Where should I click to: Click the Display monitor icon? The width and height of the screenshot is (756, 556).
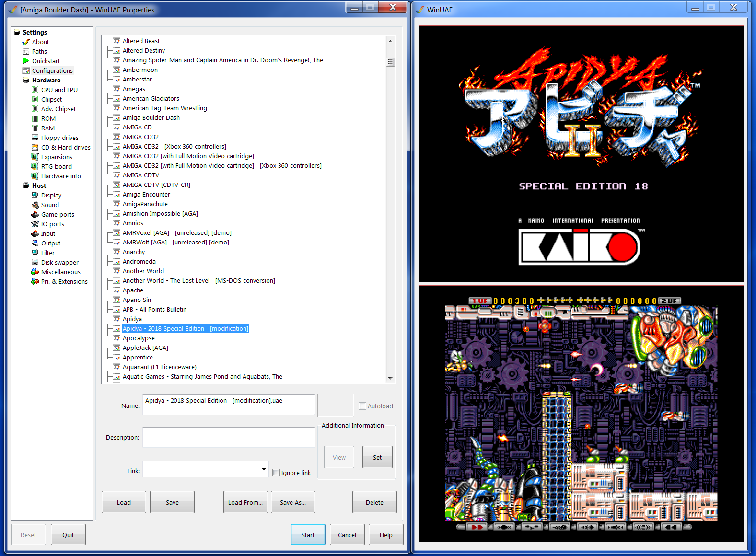click(35, 195)
